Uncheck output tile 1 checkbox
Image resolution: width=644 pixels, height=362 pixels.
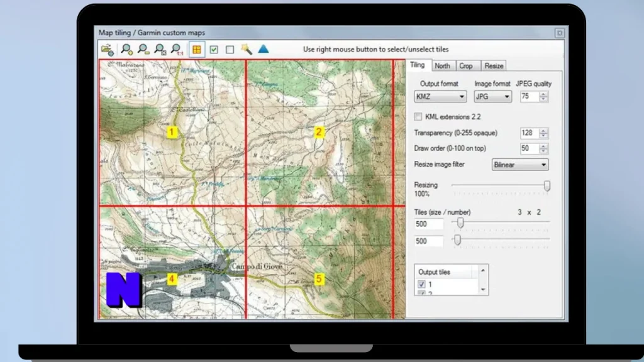click(421, 284)
